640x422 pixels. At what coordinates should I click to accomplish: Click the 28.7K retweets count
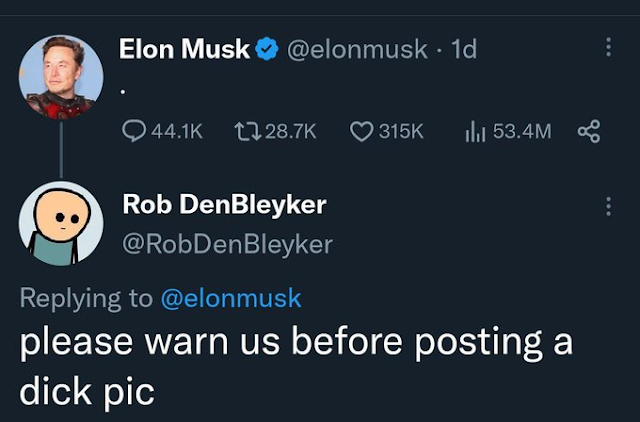pyautogui.click(x=288, y=131)
